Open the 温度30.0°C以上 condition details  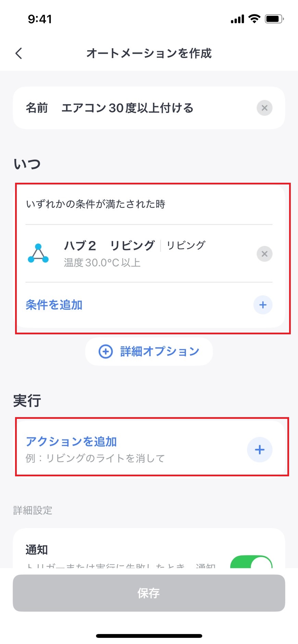pos(102,263)
